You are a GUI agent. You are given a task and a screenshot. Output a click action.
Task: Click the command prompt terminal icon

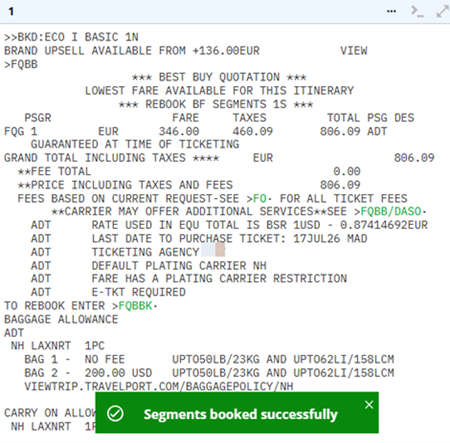[x=417, y=11]
